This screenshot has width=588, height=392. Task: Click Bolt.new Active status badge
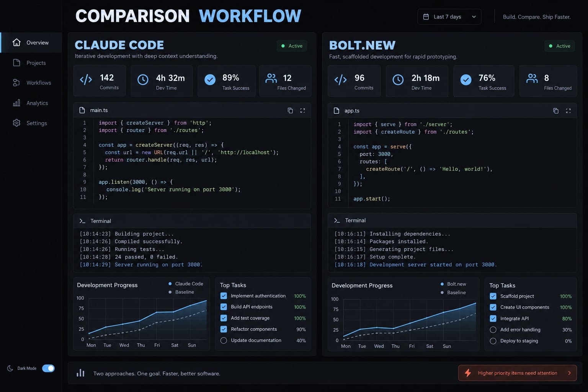click(560, 46)
